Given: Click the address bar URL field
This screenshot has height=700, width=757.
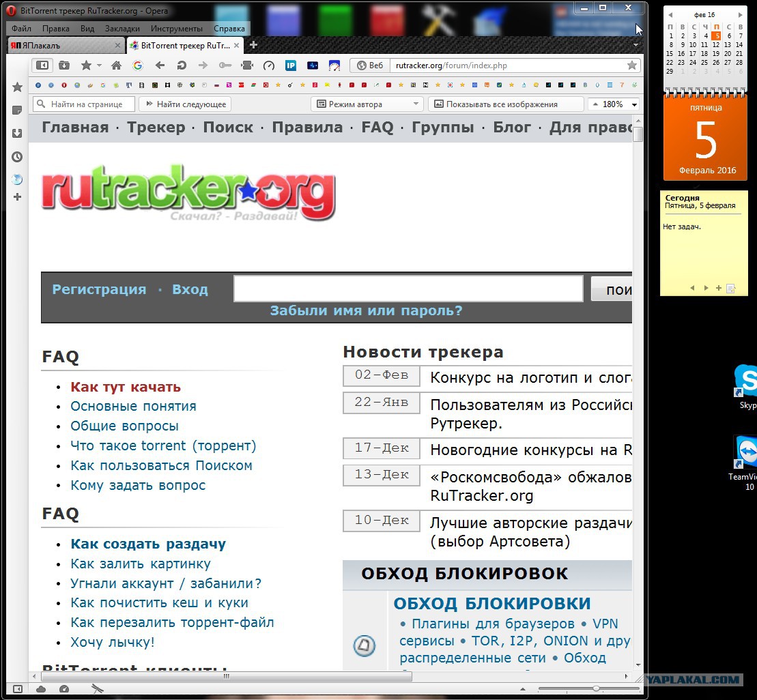Looking at the screenshot, I should click(507, 65).
